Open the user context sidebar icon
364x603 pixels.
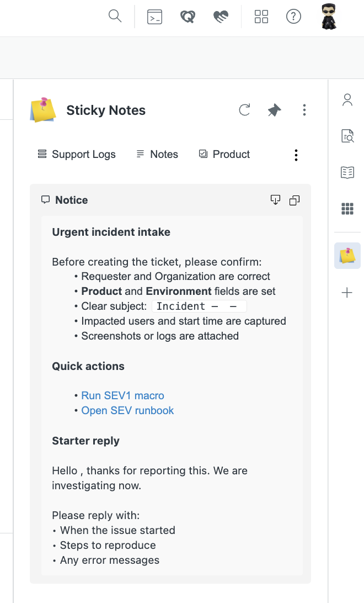[347, 100]
